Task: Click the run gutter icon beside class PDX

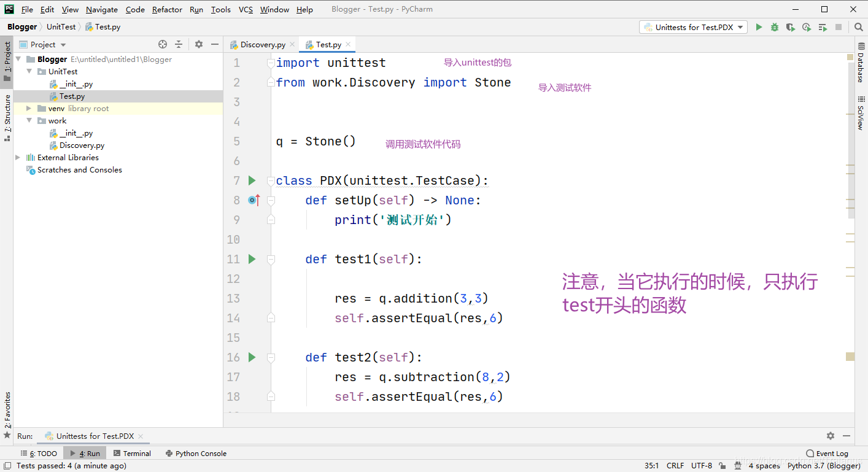Action: click(252, 180)
